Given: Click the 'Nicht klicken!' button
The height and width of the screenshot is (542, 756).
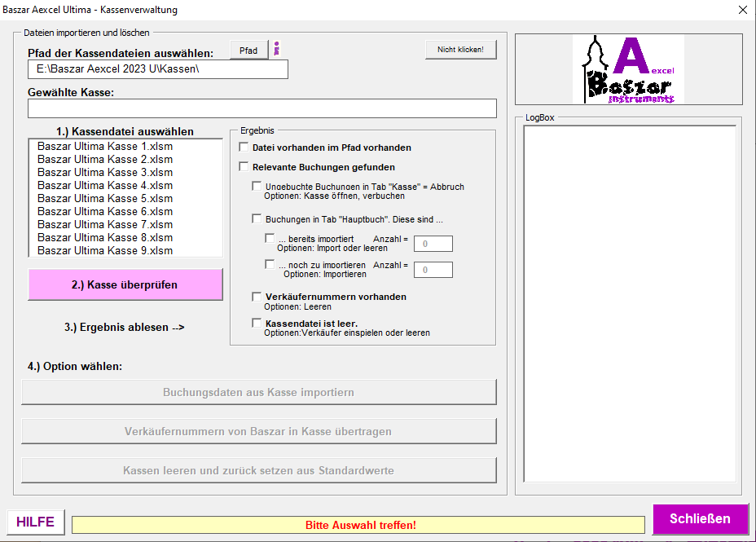Looking at the screenshot, I should (460, 49).
